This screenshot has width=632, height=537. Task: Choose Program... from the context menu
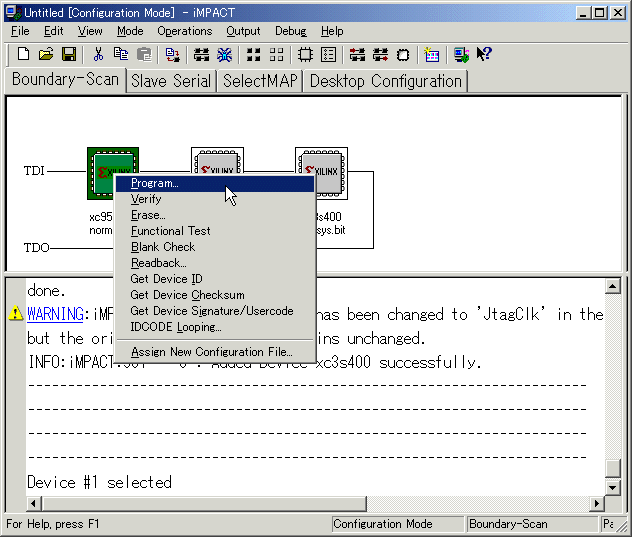click(215, 183)
